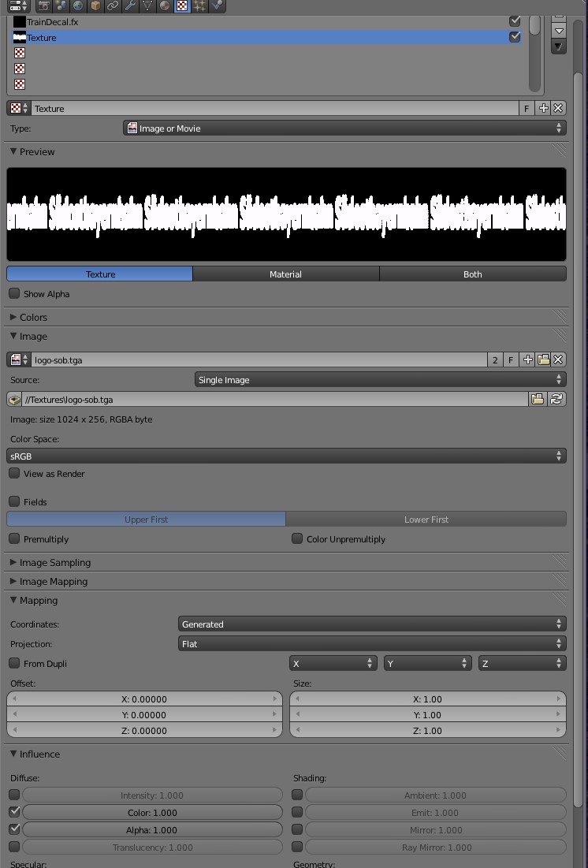588x868 pixels.
Task: Click the Size Y value slider
Action: [x=428, y=714]
